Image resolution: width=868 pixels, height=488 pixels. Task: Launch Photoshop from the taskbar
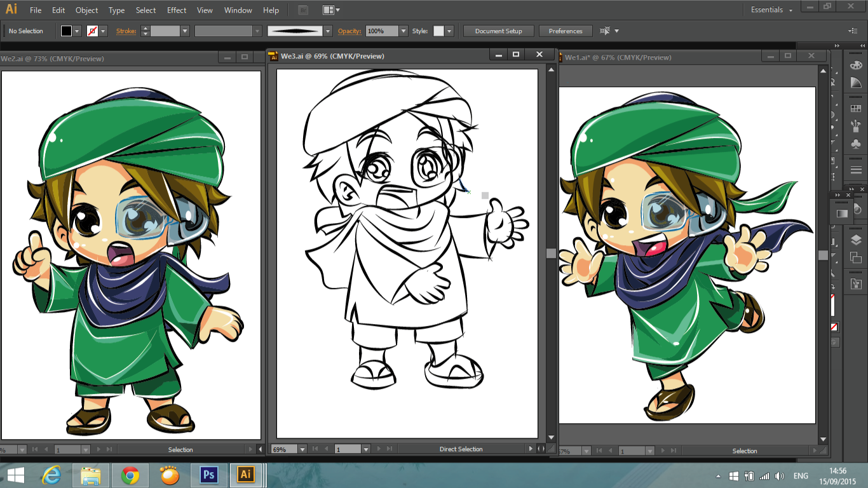[208, 475]
